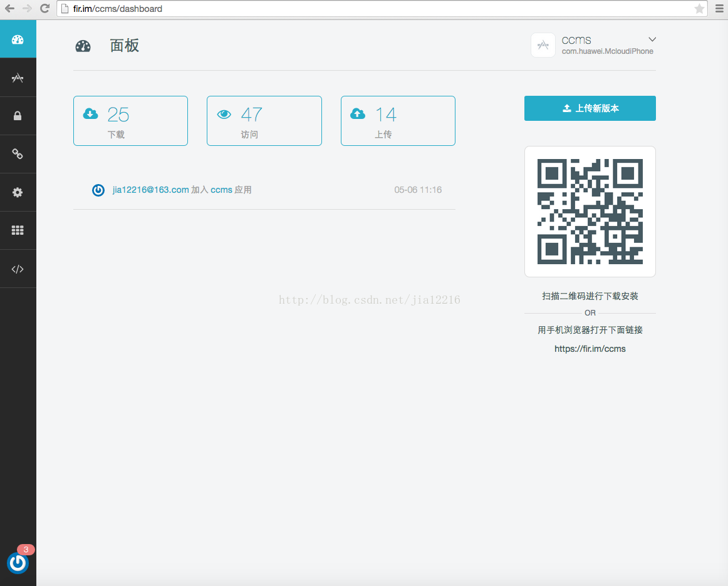Open the https://fir.im/ccms download link
Viewport: 728px width, 586px height.
click(590, 349)
